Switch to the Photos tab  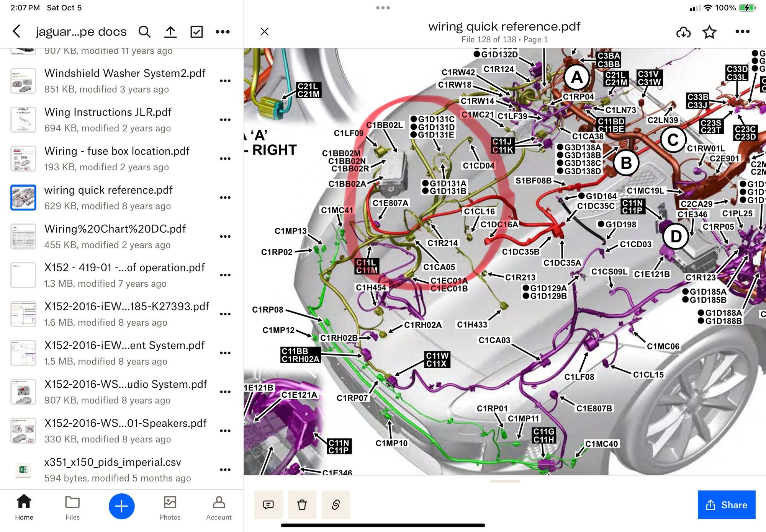(170, 508)
